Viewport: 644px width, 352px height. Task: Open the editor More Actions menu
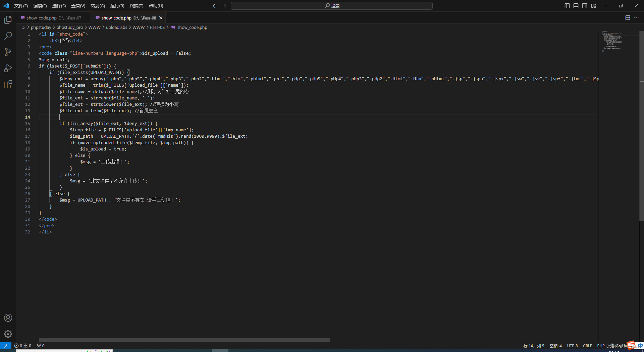coord(636,18)
